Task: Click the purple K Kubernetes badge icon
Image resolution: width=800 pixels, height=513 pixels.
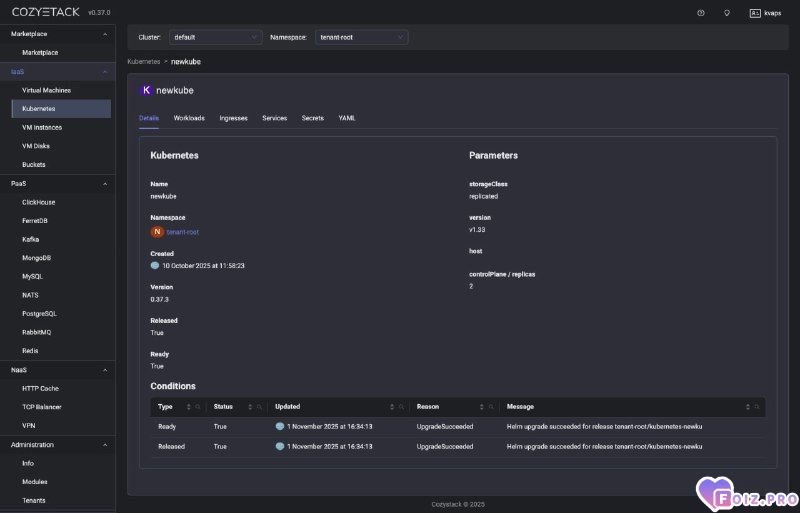Action: 146,90
